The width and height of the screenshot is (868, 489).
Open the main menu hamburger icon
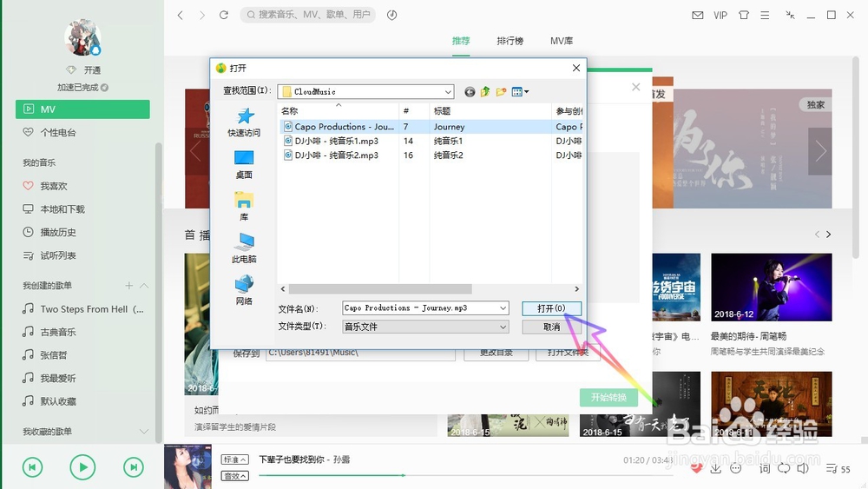click(765, 16)
